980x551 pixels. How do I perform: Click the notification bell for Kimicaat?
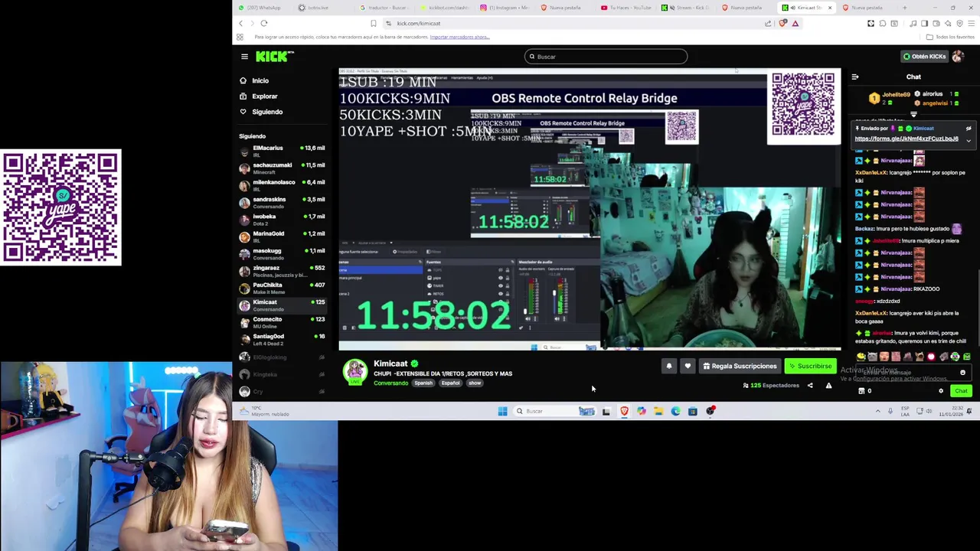point(669,366)
